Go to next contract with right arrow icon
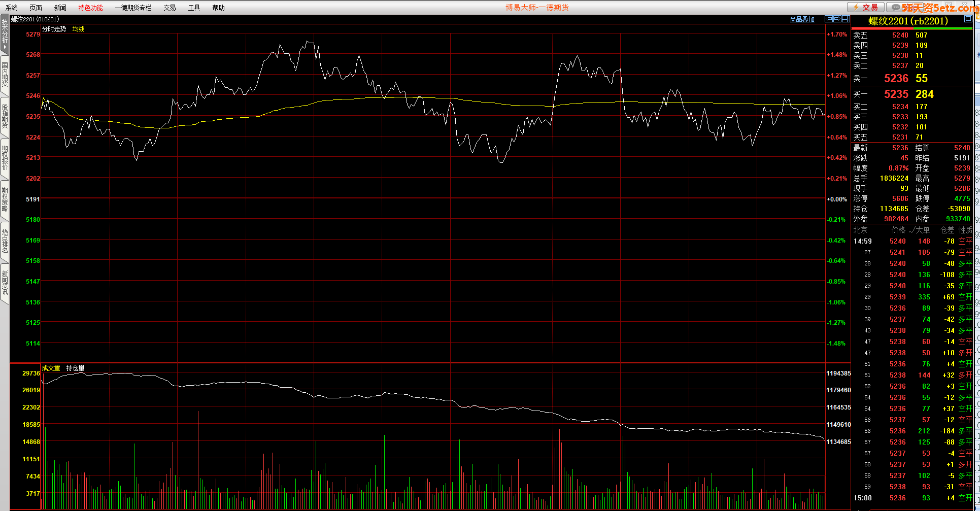980x511 pixels. 837,19
